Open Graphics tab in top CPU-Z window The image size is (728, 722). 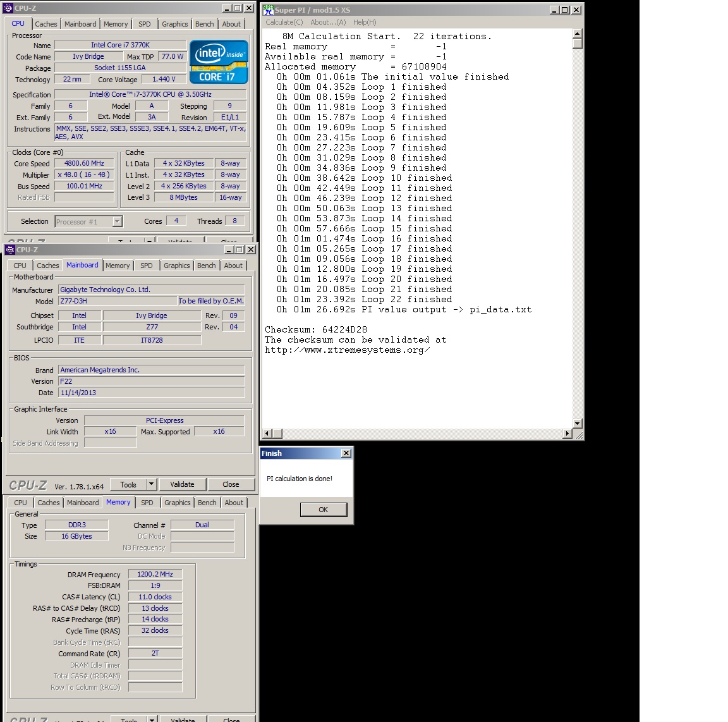(175, 24)
